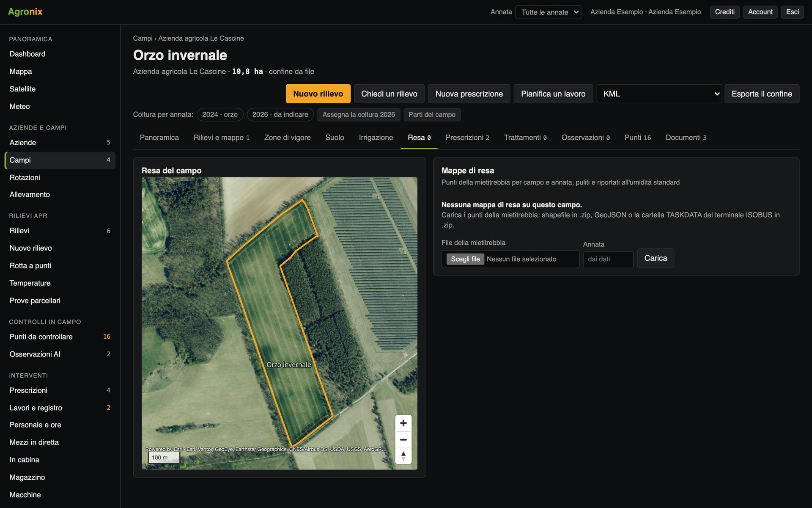
Task: Open Punti da controllare sidebar item
Action: [x=60, y=337]
